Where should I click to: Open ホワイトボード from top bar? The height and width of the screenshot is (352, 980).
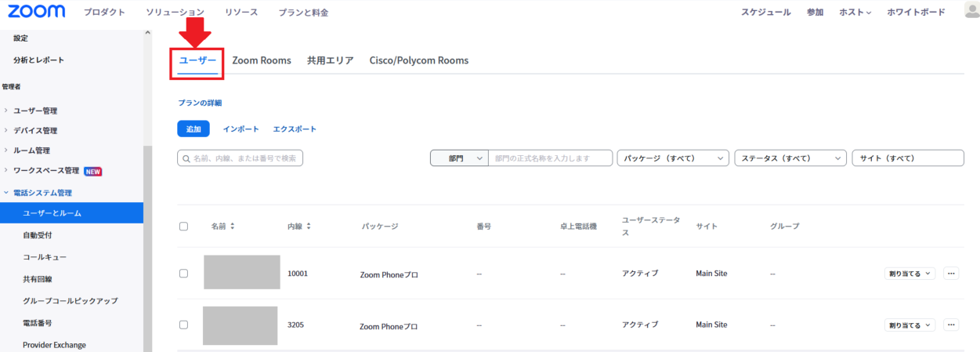click(x=917, y=13)
